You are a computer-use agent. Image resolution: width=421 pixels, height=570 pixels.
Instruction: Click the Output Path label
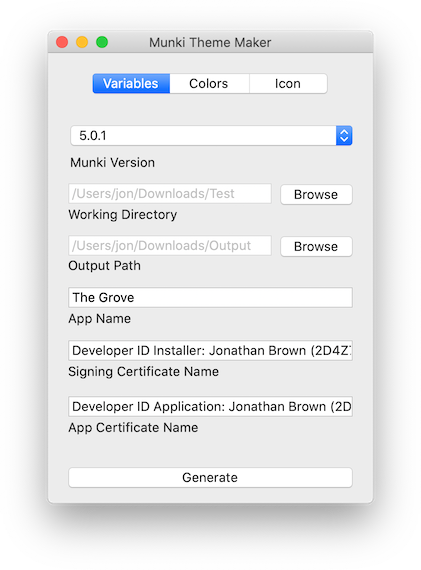(104, 266)
